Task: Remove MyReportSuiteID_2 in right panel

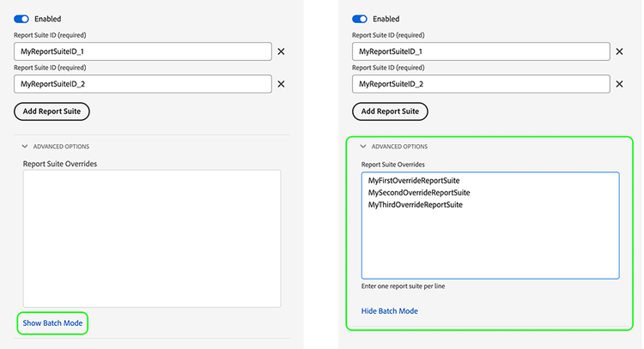Action: (x=619, y=84)
